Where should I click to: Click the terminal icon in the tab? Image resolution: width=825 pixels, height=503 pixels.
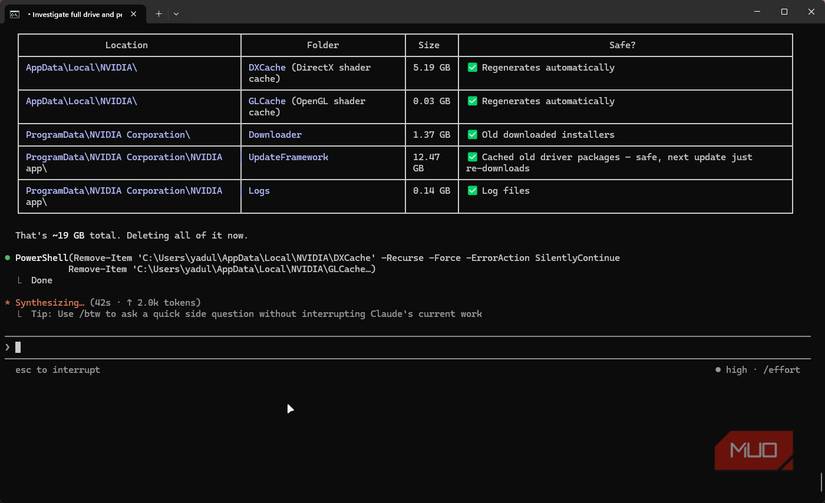pos(15,14)
